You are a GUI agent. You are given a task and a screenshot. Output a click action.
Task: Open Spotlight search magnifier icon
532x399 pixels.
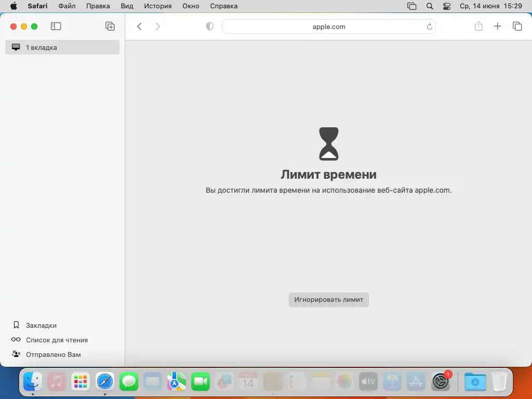coord(430,6)
